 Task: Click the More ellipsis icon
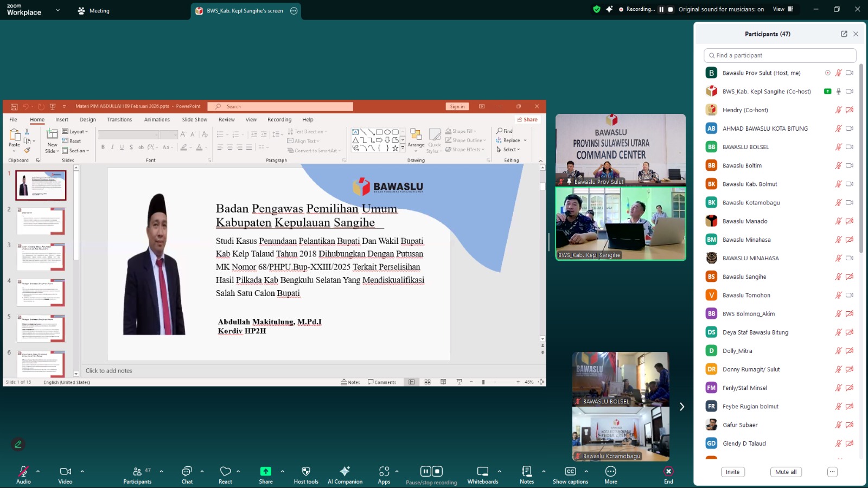611,471
